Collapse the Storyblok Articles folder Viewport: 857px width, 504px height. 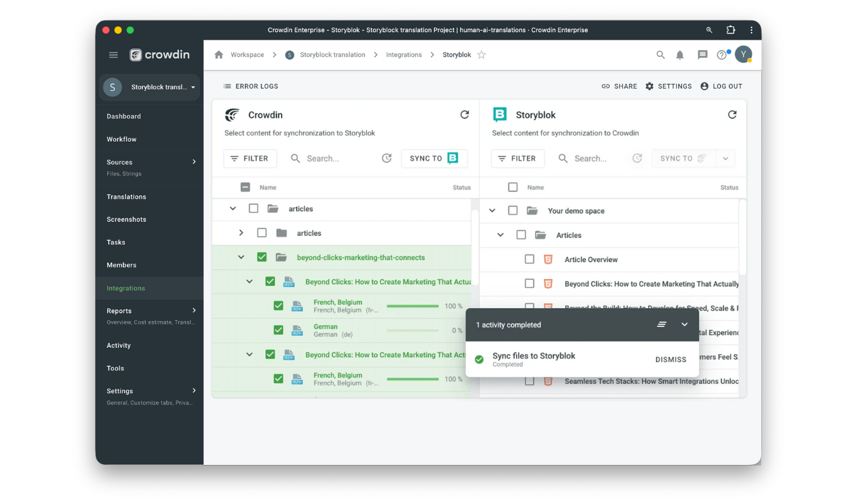point(500,235)
